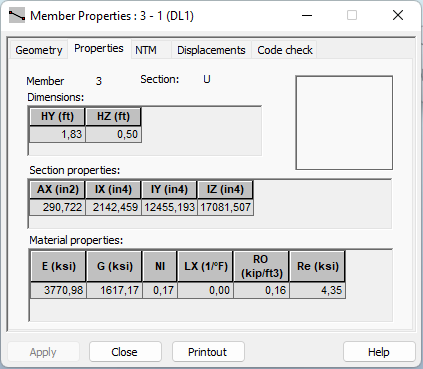
Task: Click the section preview box
Action: [344, 123]
